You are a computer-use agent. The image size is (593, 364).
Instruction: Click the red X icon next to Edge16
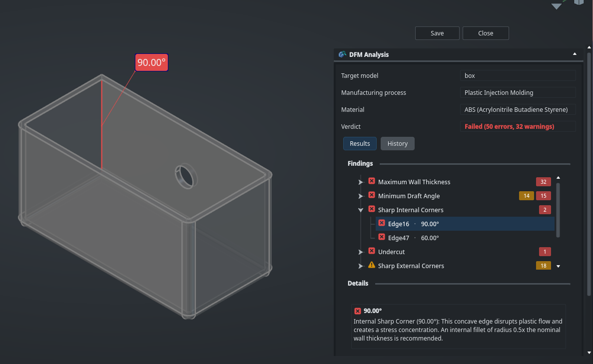pyautogui.click(x=382, y=224)
